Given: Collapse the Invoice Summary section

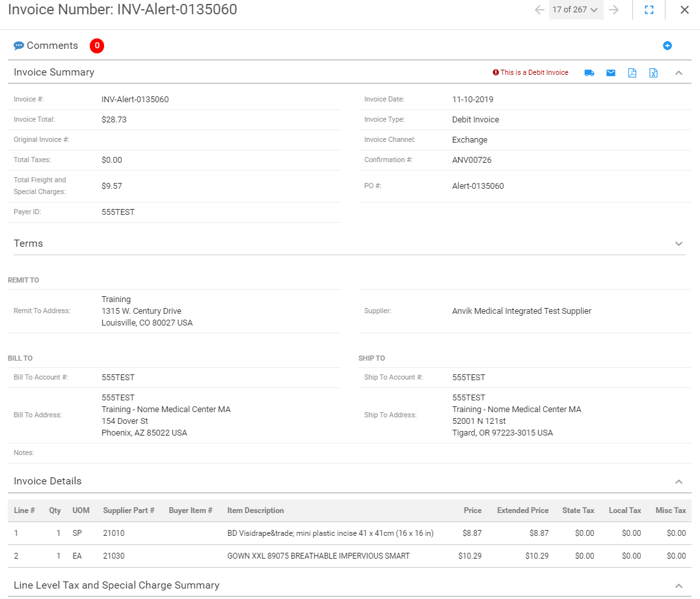Looking at the screenshot, I should [x=679, y=73].
